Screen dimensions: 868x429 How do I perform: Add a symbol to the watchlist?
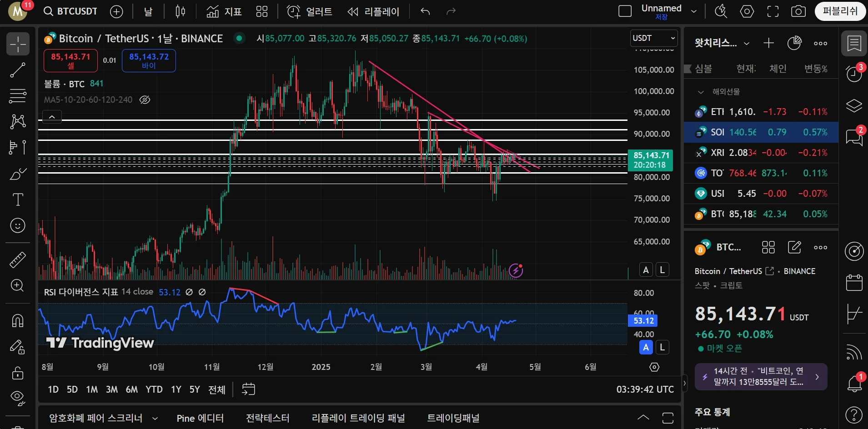(x=768, y=43)
